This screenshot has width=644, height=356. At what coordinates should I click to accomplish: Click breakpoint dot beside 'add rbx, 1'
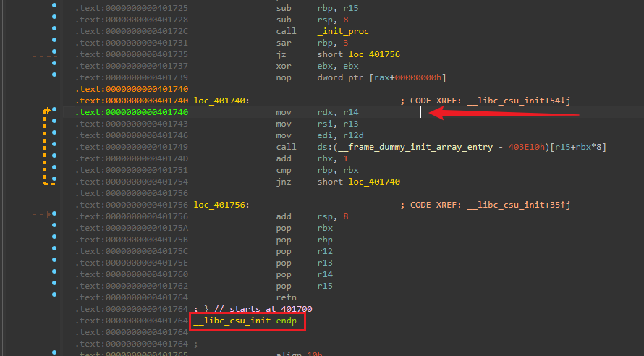pyautogui.click(x=54, y=156)
